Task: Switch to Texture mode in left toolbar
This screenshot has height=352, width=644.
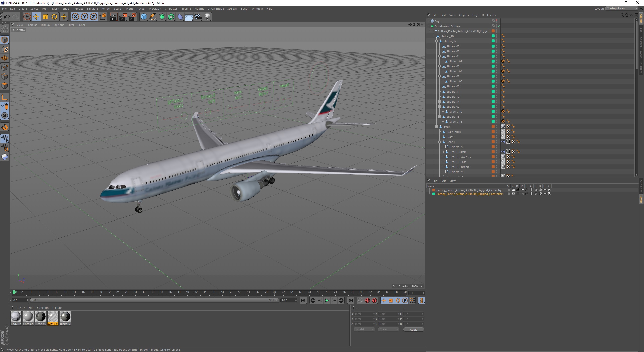Action: point(5,49)
